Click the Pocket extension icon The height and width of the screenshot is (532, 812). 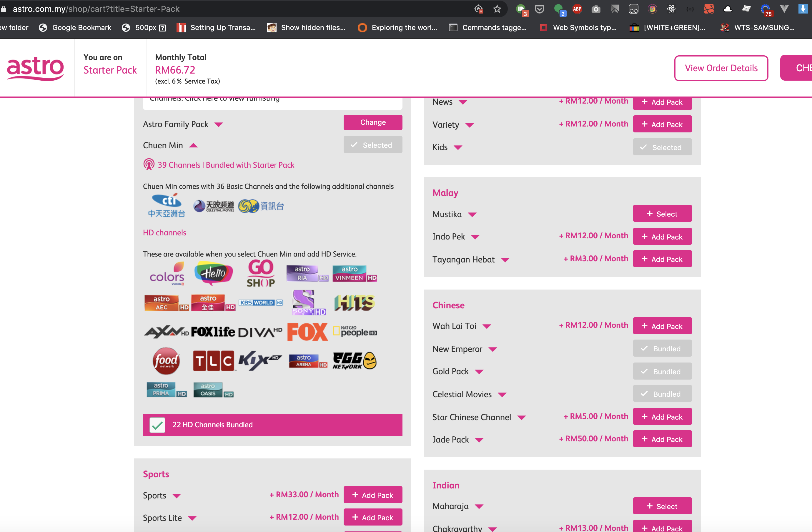[x=539, y=9]
